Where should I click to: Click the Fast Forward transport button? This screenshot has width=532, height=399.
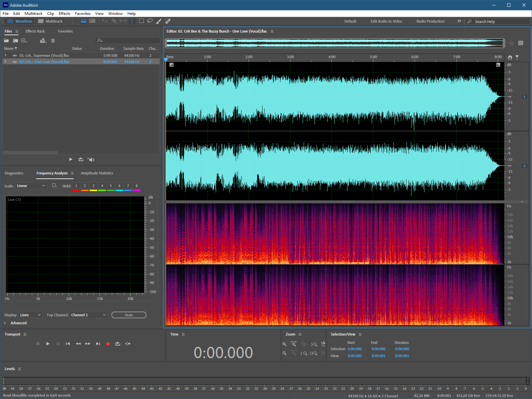click(x=88, y=344)
